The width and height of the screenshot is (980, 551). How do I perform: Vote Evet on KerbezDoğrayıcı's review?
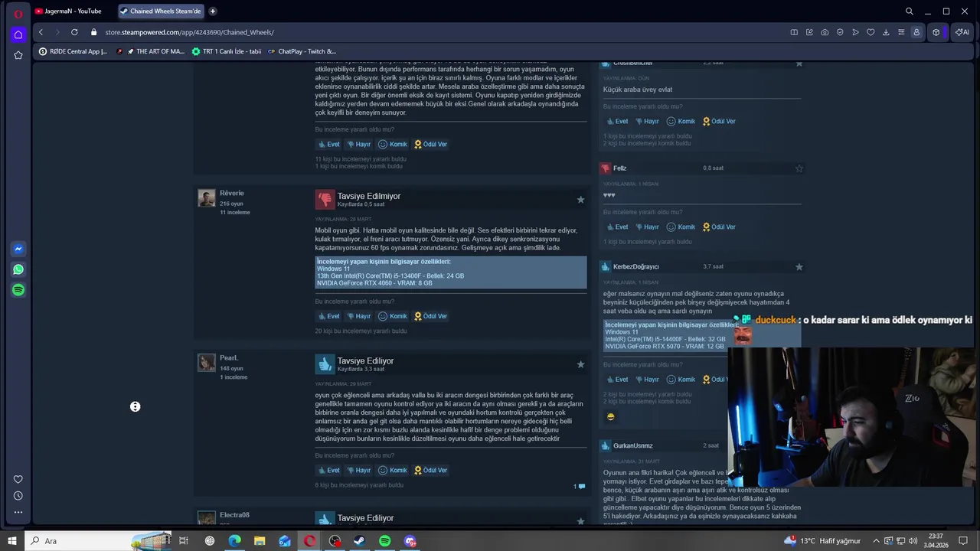tap(617, 380)
